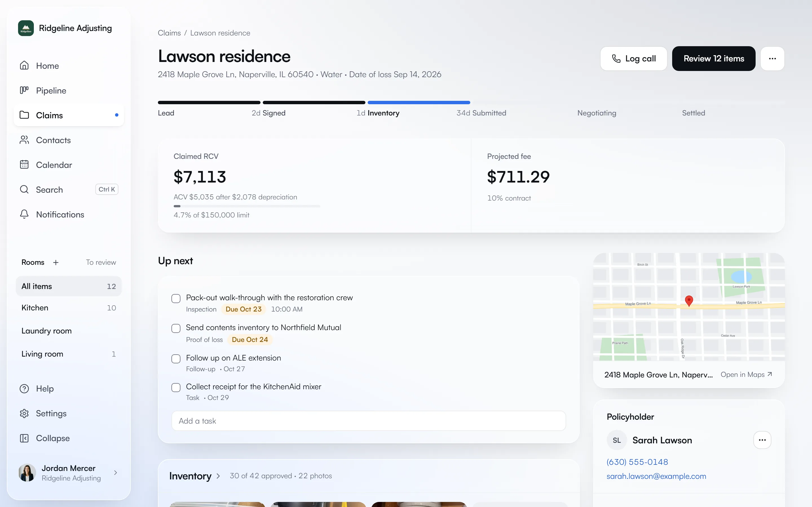The image size is (812, 507).
Task: Click the Pipeline board icon
Action: (x=24, y=90)
